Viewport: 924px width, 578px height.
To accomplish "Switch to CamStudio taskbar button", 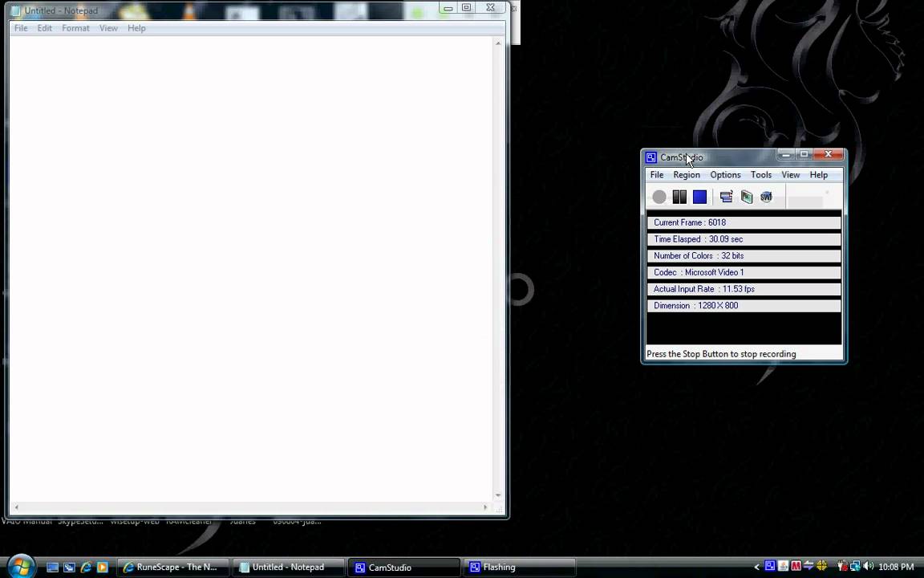I will 403,568.
